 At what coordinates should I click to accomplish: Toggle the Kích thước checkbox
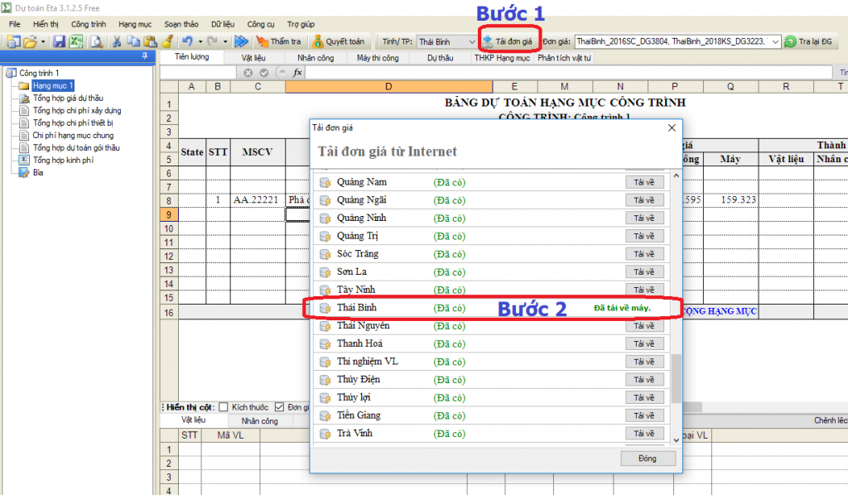(224, 407)
